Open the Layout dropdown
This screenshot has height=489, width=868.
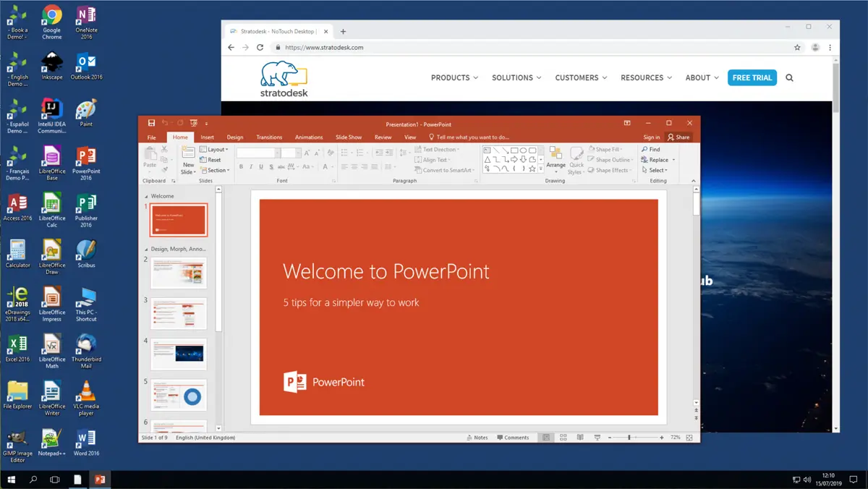[x=214, y=150]
